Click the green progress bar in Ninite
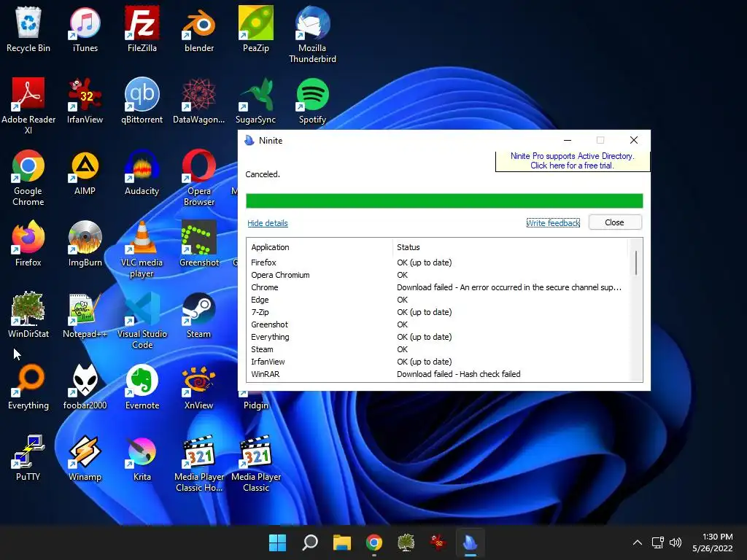The height and width of the screenshot is (560, 747). (444, 201)
